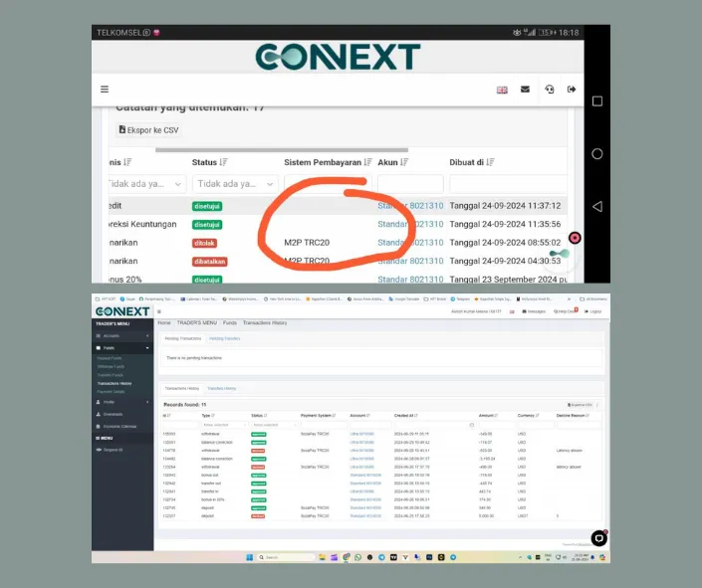Open Withdraw Funds in the sidebar

pos(111,366)
